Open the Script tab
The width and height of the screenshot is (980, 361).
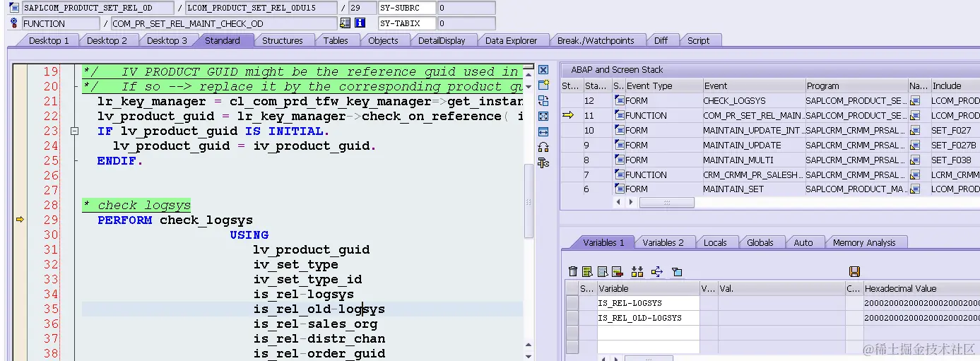[699, 41]
